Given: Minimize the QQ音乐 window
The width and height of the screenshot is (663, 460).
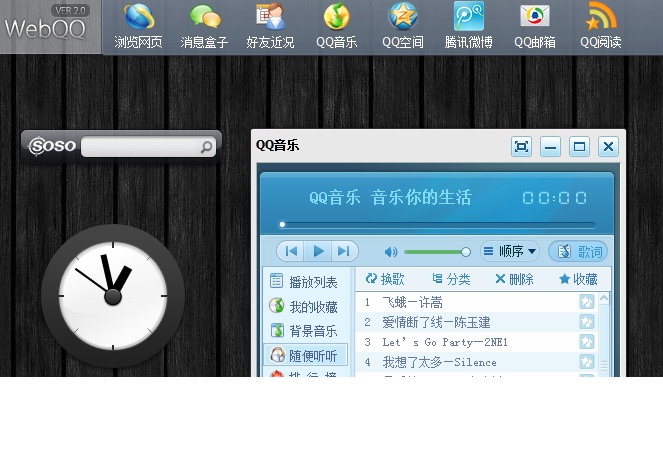Looking at the screenshot, I should click(x=550, y=147).
